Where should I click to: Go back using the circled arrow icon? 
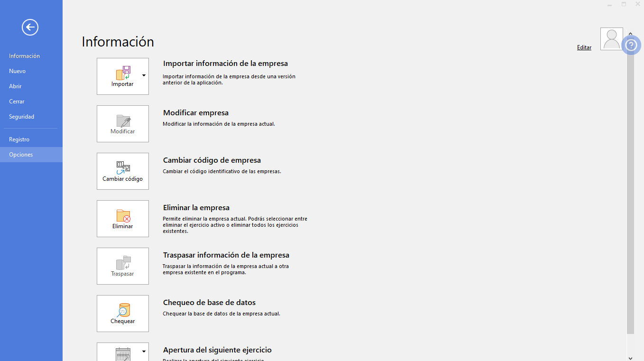click(x=30, y=28)
